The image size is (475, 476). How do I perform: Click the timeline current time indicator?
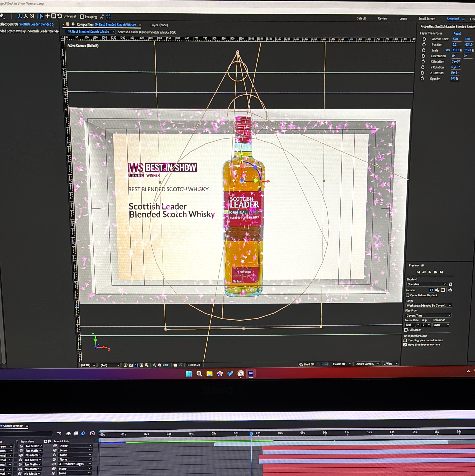251,434
